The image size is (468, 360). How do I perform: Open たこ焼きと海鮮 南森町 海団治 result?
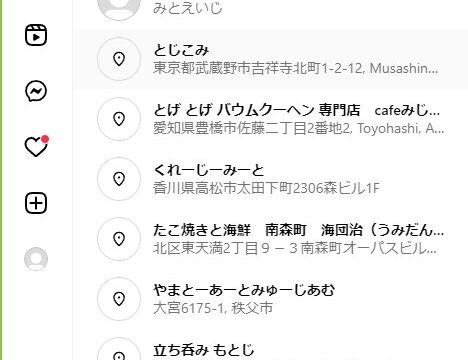pos(271,239)
